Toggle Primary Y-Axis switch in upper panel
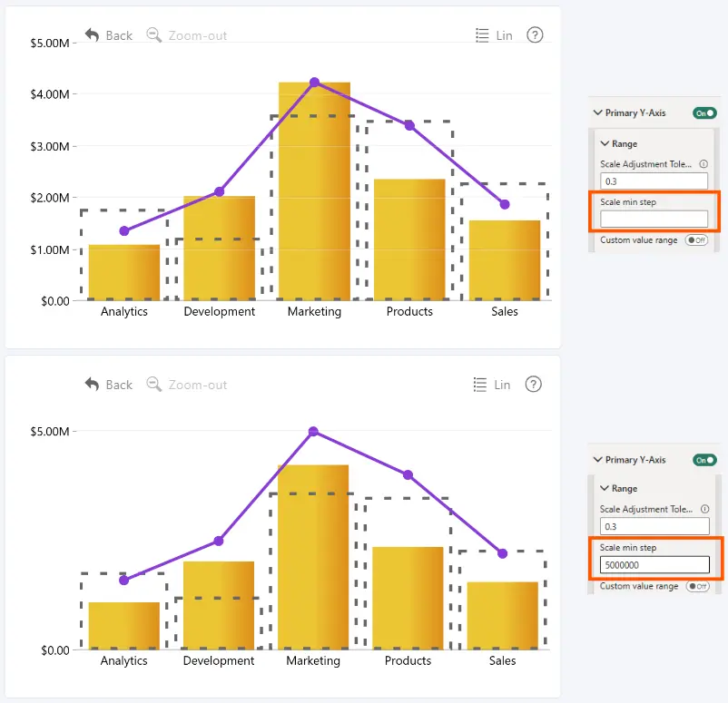Viewport: 728px width, 703px height. (x=704, y=113)
